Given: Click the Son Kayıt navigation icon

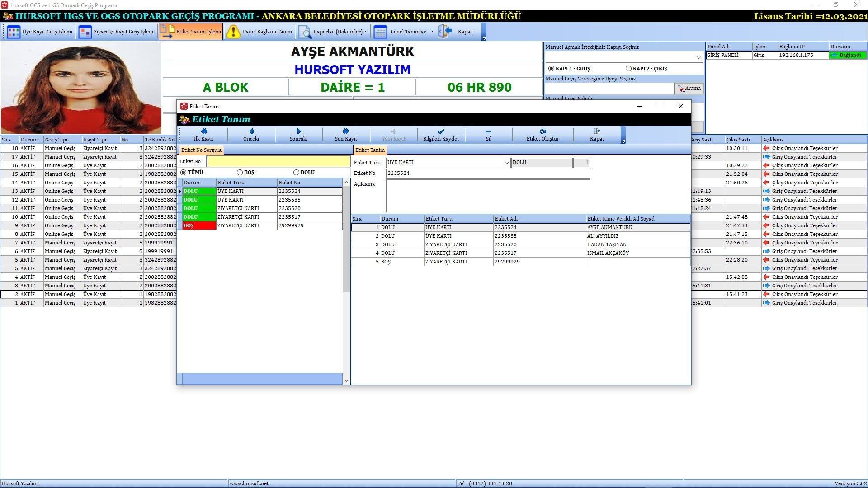Looking at the screenshot, I should coord(345,134).
